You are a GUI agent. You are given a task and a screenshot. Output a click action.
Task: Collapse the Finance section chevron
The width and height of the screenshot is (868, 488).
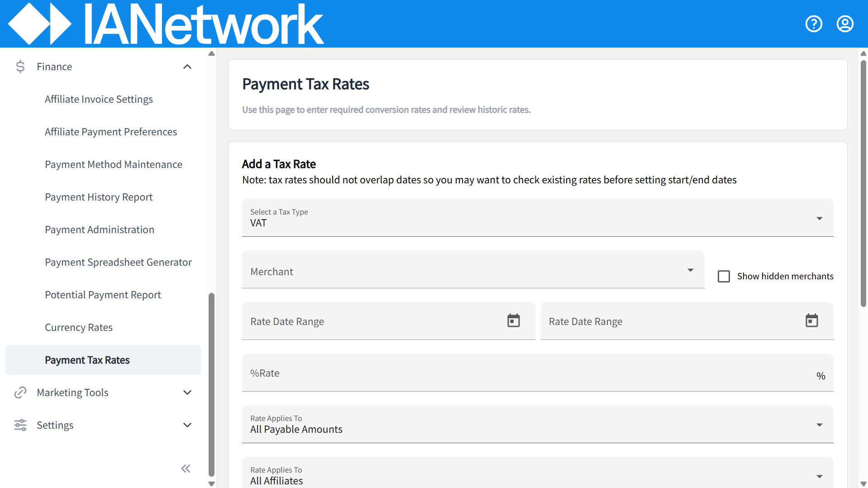coord(187,67)
